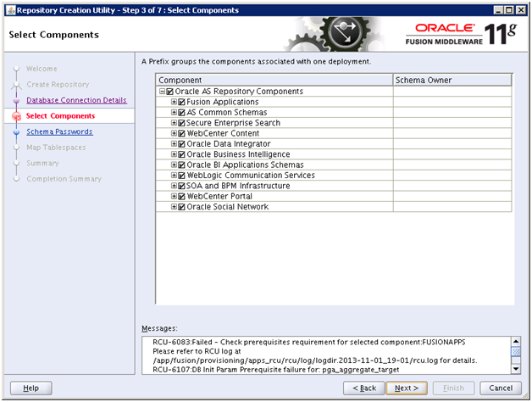Click the Messages scrollbar down arrow
The height and width of the screenshot is (402, 532).
(x=516, y=369)
